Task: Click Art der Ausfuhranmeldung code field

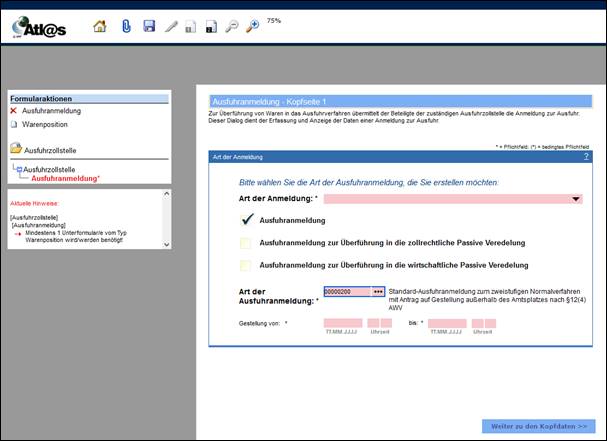Action: pos(347,292)
